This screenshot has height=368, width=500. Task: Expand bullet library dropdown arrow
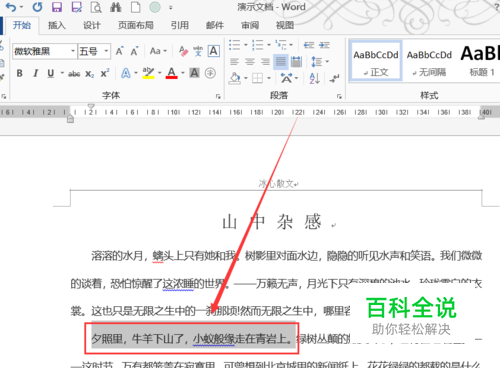[246, 45]
